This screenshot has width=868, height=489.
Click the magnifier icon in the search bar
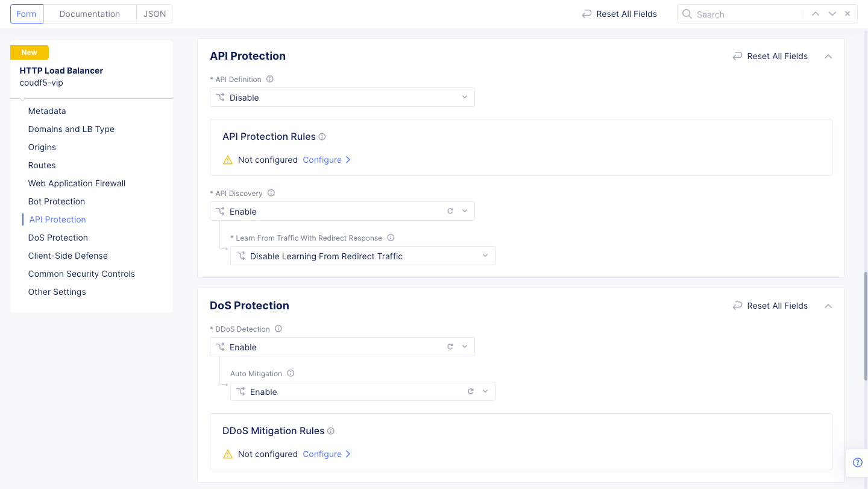click(x=687, y=13)
